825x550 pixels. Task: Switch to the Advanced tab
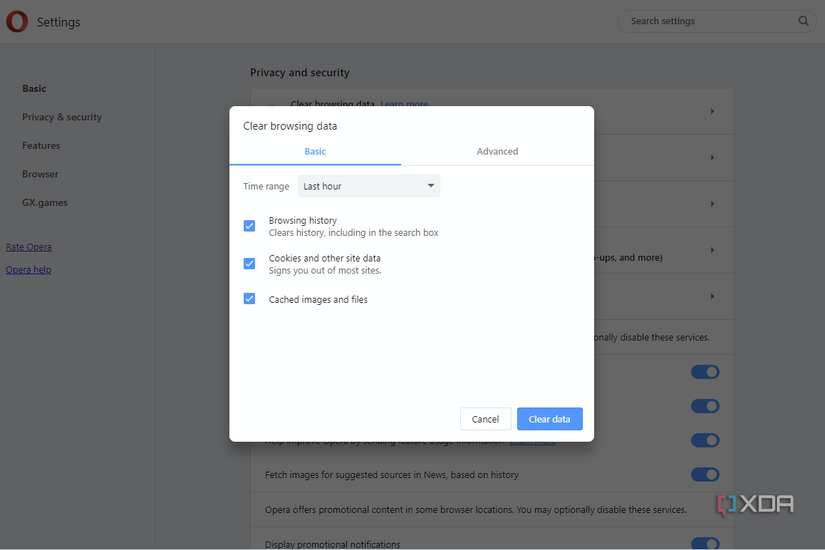click(x=497, y=152)
